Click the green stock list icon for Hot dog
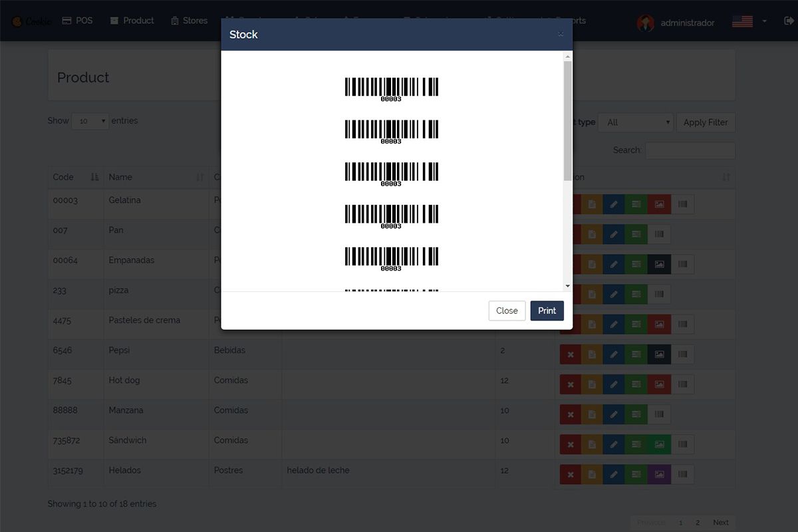Viewport: 798px width, 532px height. pos(636,384)
